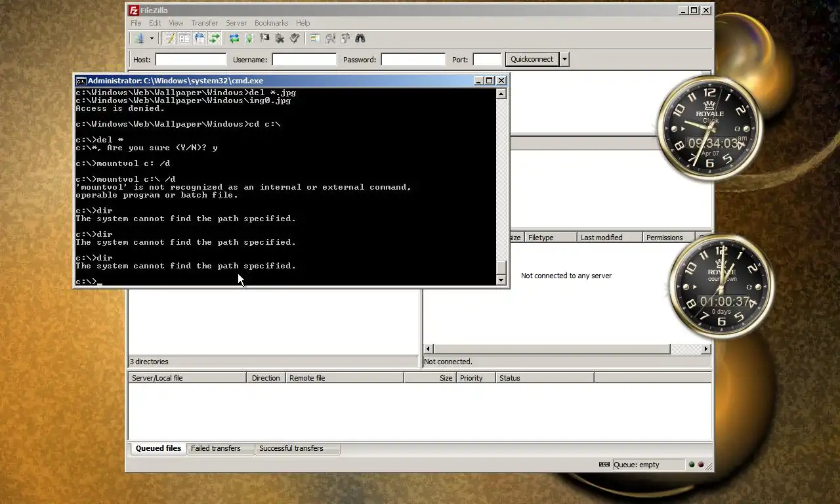Click the 'Not connected to any server' text
This screenshot has height=504, width=840.
(566, 276)
